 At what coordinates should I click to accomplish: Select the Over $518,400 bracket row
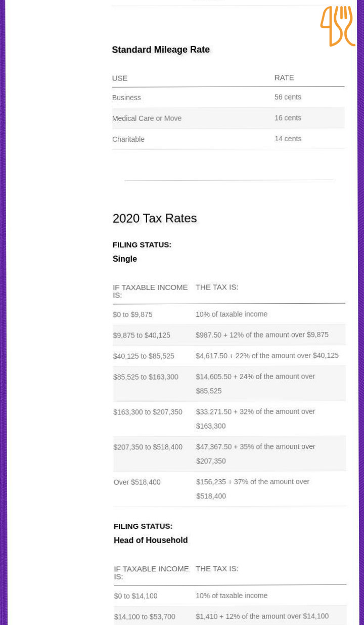[x=230, y=488]
